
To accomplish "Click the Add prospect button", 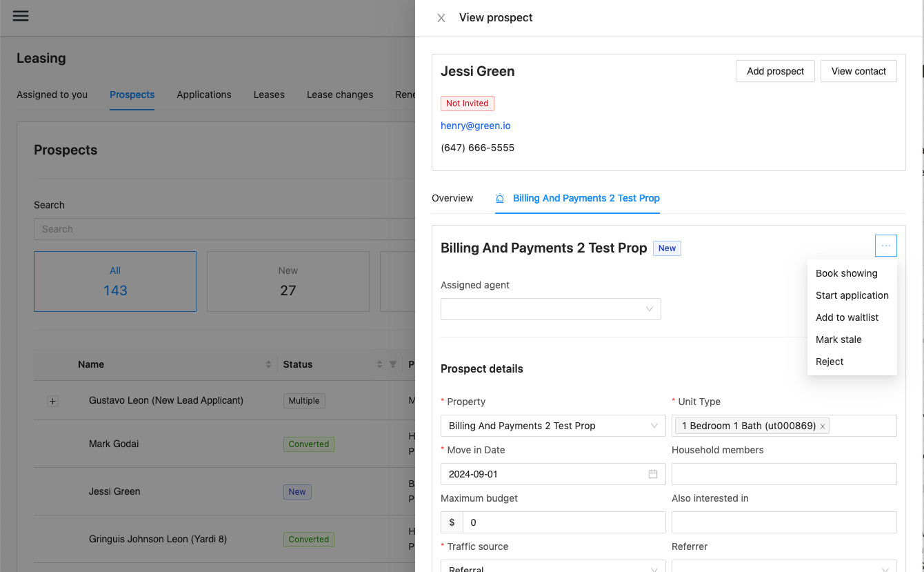I will [775, 71].
